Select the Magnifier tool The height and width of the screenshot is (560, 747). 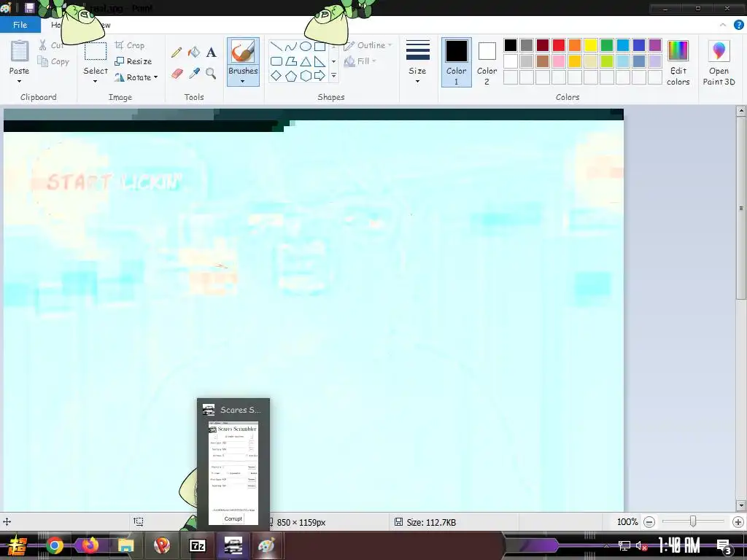211,74
